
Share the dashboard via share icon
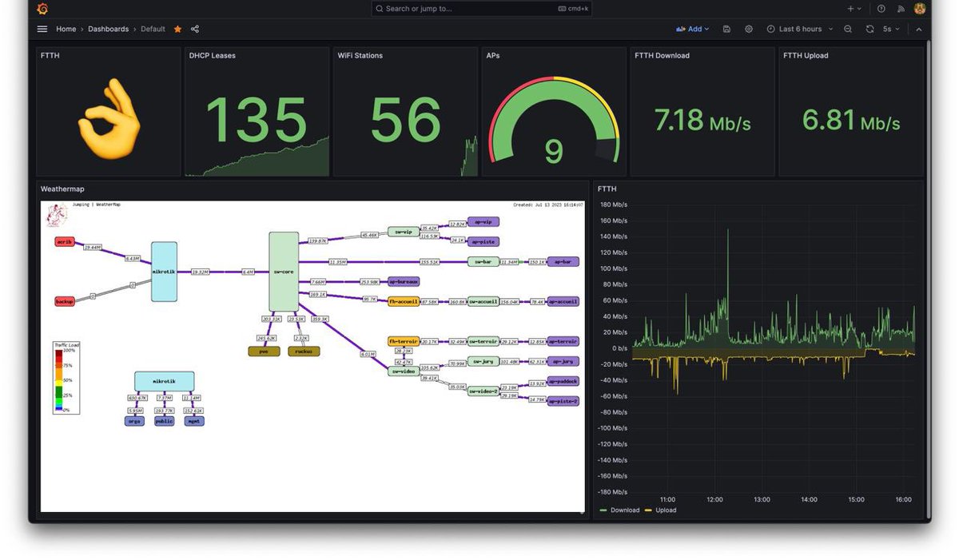pyautogui.click(x=195, y=29)
